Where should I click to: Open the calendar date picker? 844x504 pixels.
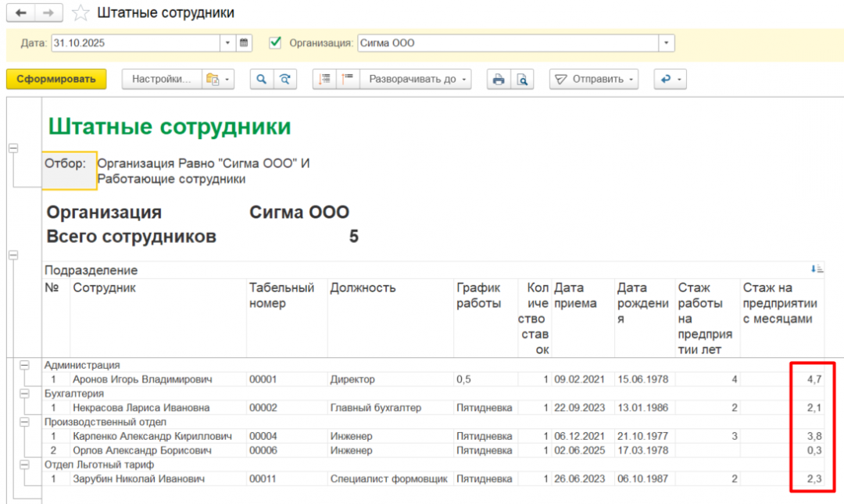[244, 43]
